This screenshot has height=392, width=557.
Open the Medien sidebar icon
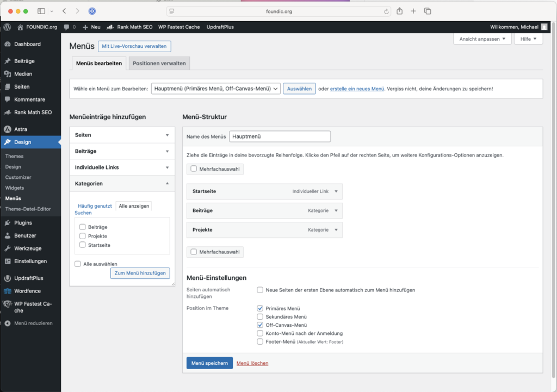pos(8,74)
